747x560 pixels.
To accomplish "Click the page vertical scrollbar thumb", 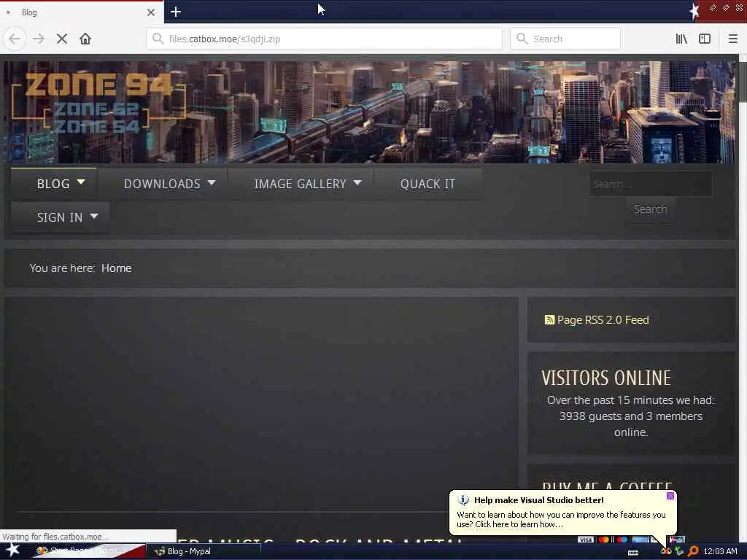I will (x=742, y=81).
